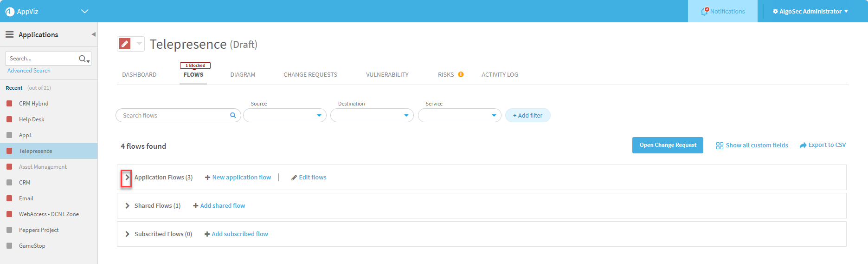This screenshot has width=868, height=264.
Task: Click the hamburger menu icon beside Applications
Action: coord(9,34)
